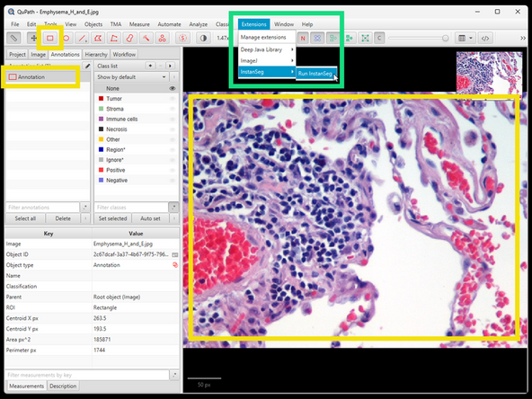
Task: Switch to the Hierarchy tab
Action: point(96,54)
